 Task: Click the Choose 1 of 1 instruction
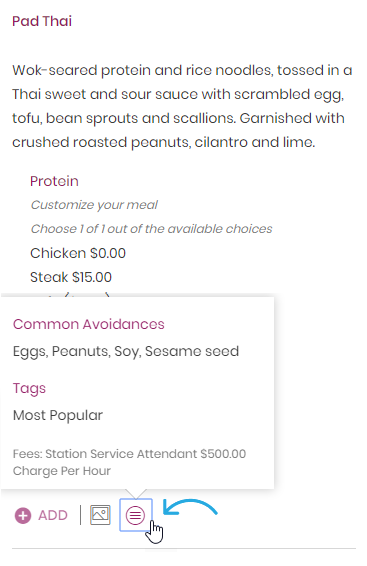click(x=151, y=229)
